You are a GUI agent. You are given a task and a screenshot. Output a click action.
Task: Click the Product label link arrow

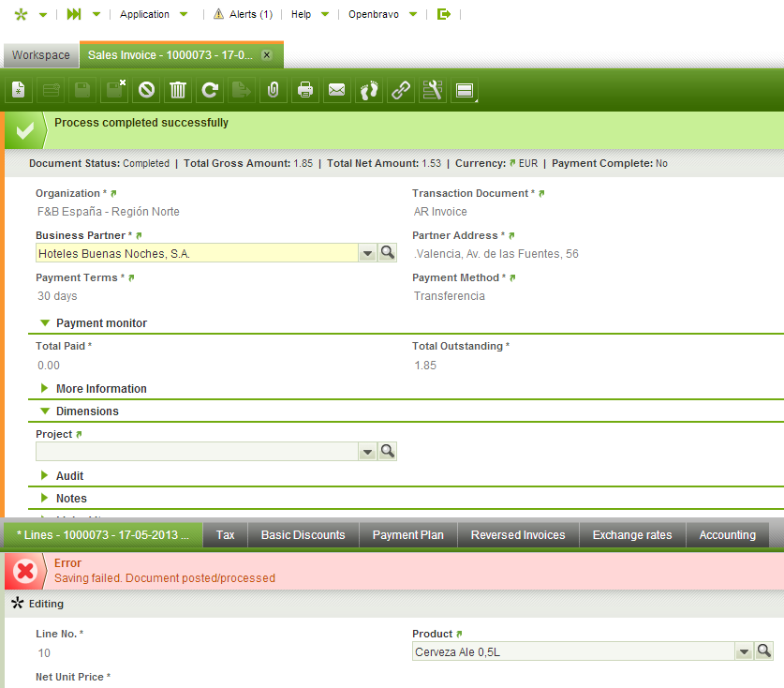click(x=459, y=634)
